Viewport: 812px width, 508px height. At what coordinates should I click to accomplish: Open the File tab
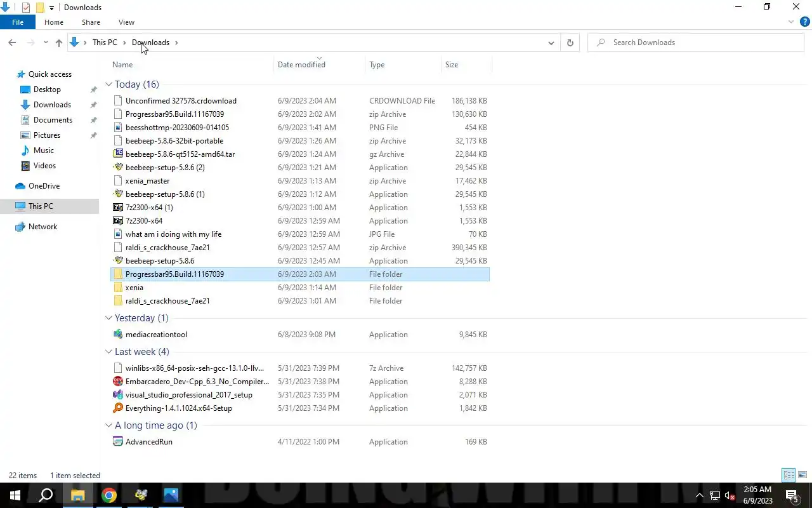coord(18,22)
